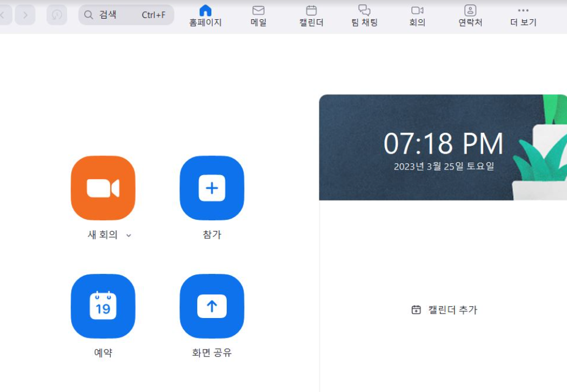
Task: Open the 메일 tab
Action: coord(258,16)
